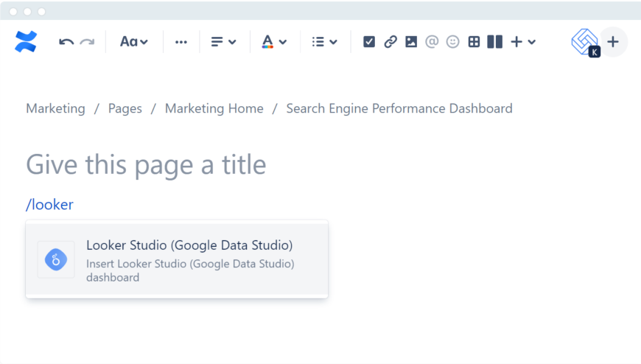Screen dimensions: 641x364
Task: Open the insert plus menu
Action: pos(522,42)
